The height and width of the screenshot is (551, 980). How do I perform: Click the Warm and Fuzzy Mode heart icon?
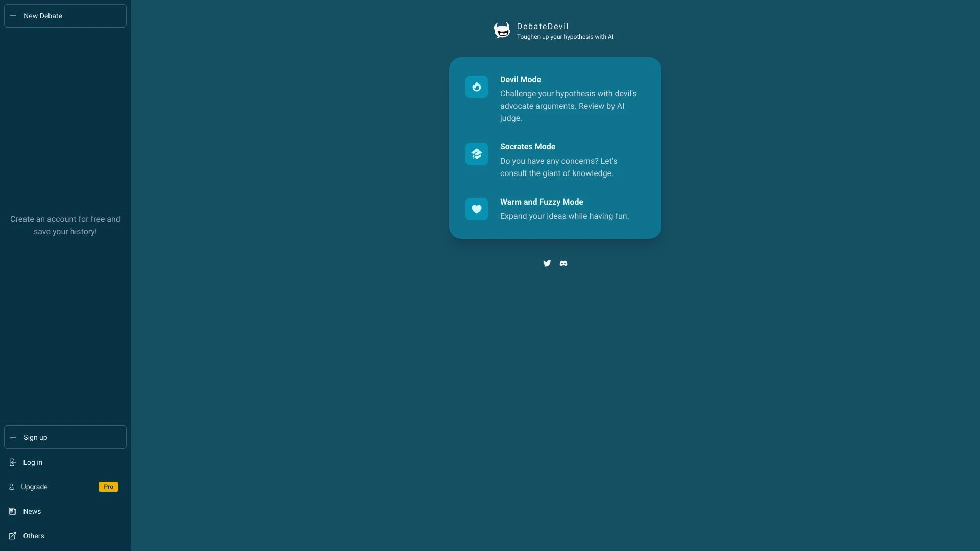pyautogui.click(x=476, y=209)
